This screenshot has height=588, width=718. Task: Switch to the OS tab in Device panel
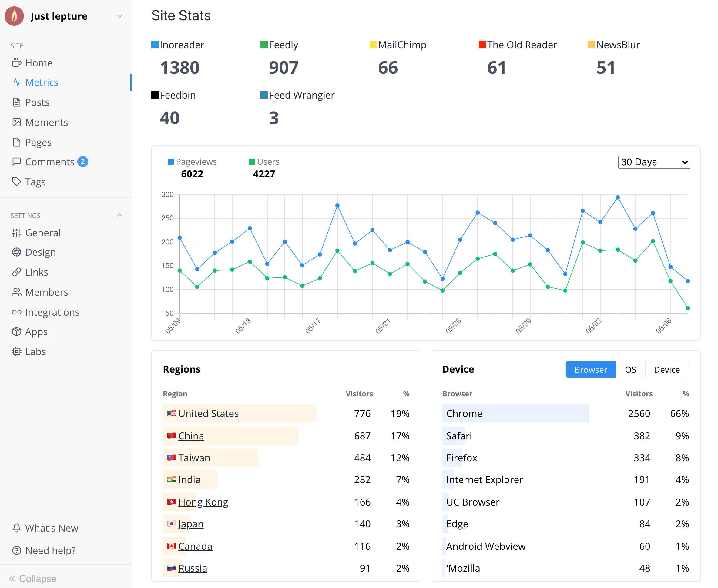click(630, 369)
